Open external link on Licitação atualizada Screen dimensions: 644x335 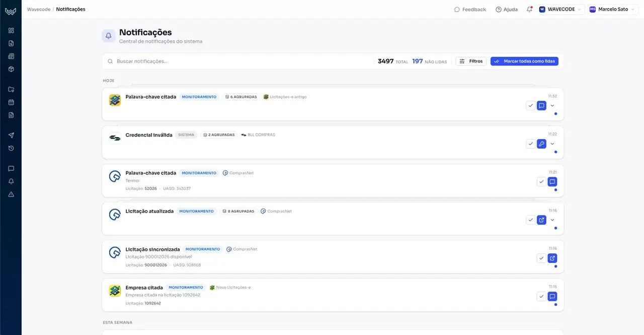(541, 220)
